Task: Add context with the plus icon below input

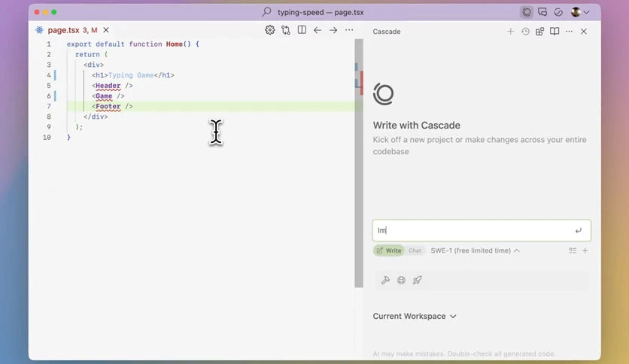Action: coord(585,250)
